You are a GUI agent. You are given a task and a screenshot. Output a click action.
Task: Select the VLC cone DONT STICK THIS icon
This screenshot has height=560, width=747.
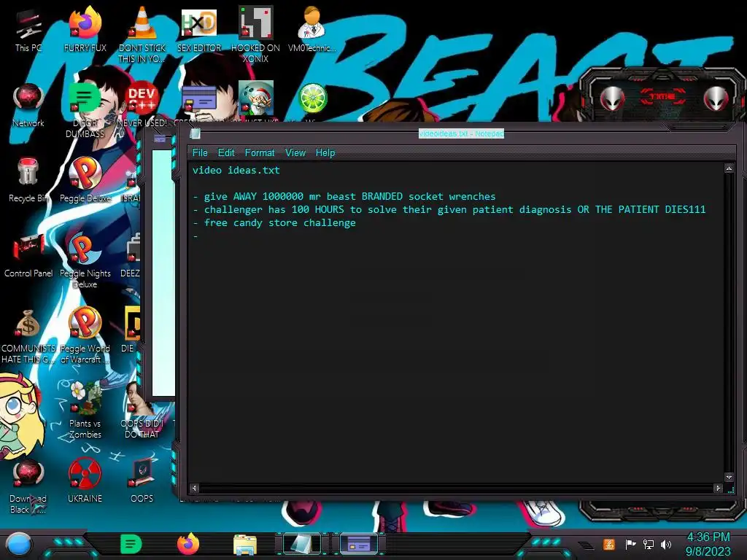point(142,34)
